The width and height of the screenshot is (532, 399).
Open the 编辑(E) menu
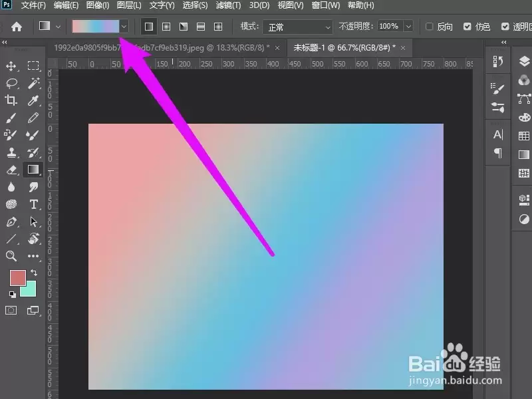[66, 5]
